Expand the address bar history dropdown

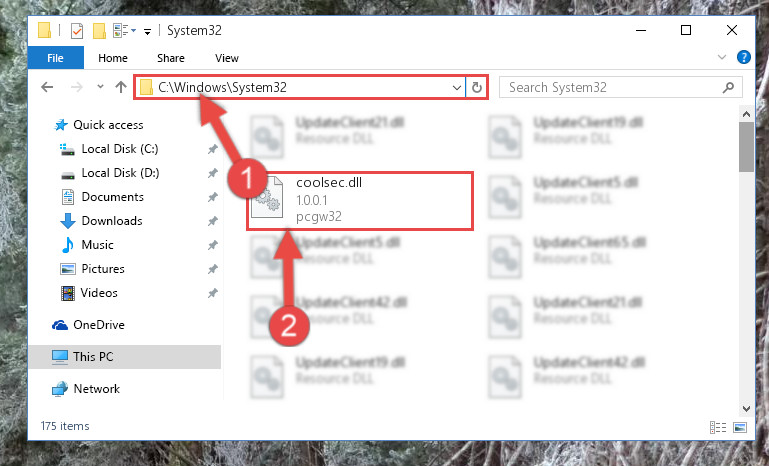tap(457, 88)
